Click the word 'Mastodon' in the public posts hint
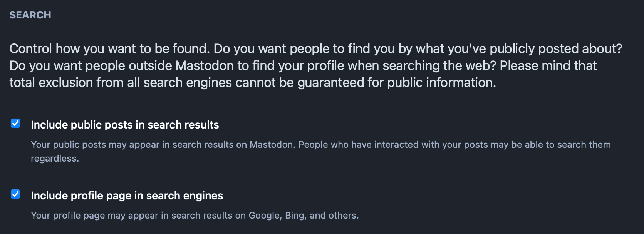The height and width of the screenshot is (234, 644). coord(272,145)
